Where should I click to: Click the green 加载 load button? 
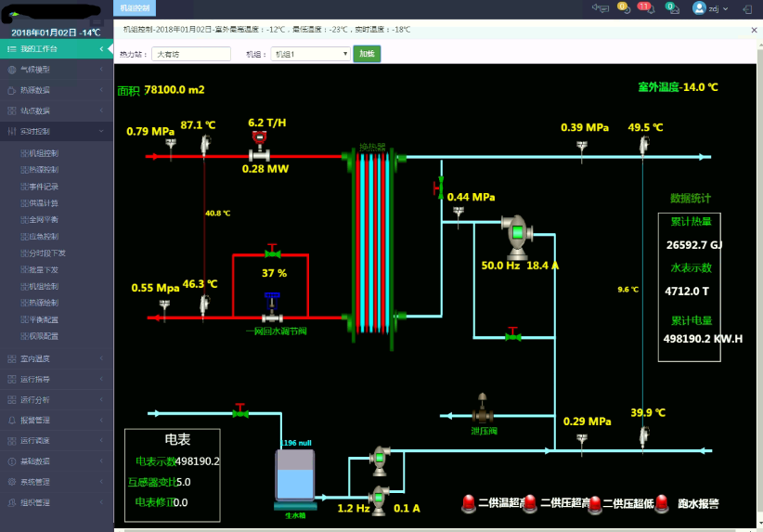tap(367, 54)
